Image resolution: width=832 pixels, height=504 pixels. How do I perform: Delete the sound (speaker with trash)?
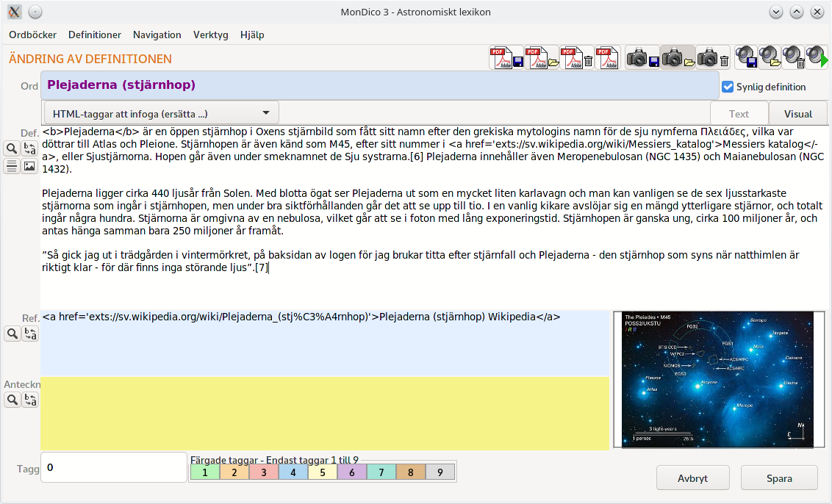tap(793, 57)
